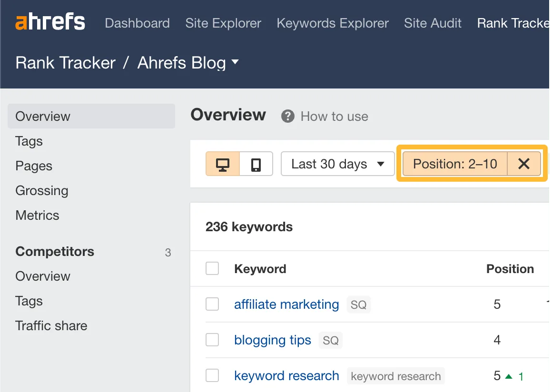Viewport: 552px width, 392px height.
Task: Open the blogging tips keyword link
Action: pyautogui.click(x=273, y=340)
